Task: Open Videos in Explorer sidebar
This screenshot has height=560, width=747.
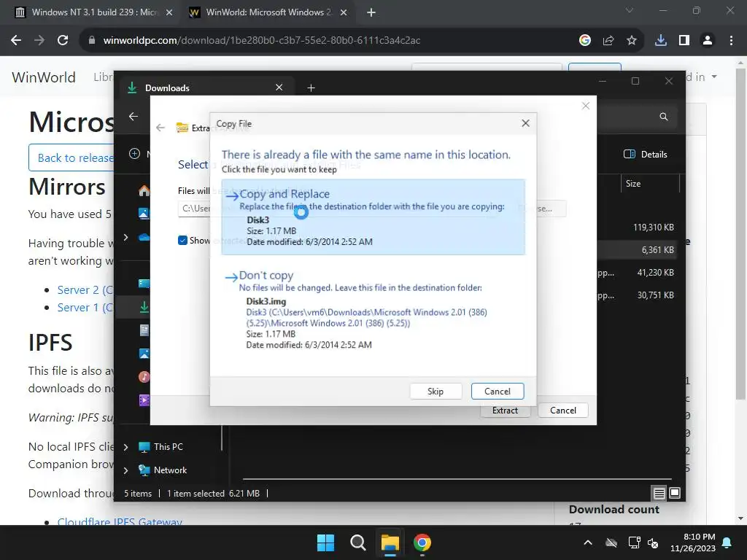Action: 144,400
